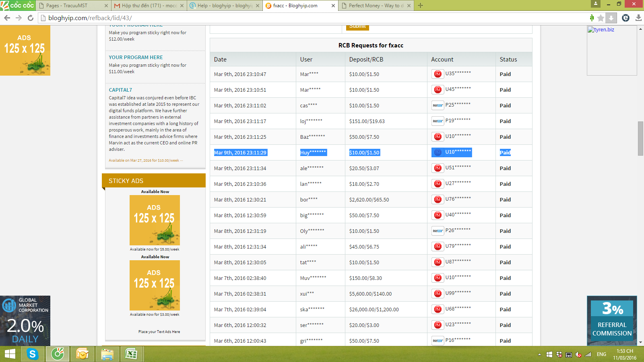Open Skype from the taskbar
644x362 pixels.
point(32,354)
